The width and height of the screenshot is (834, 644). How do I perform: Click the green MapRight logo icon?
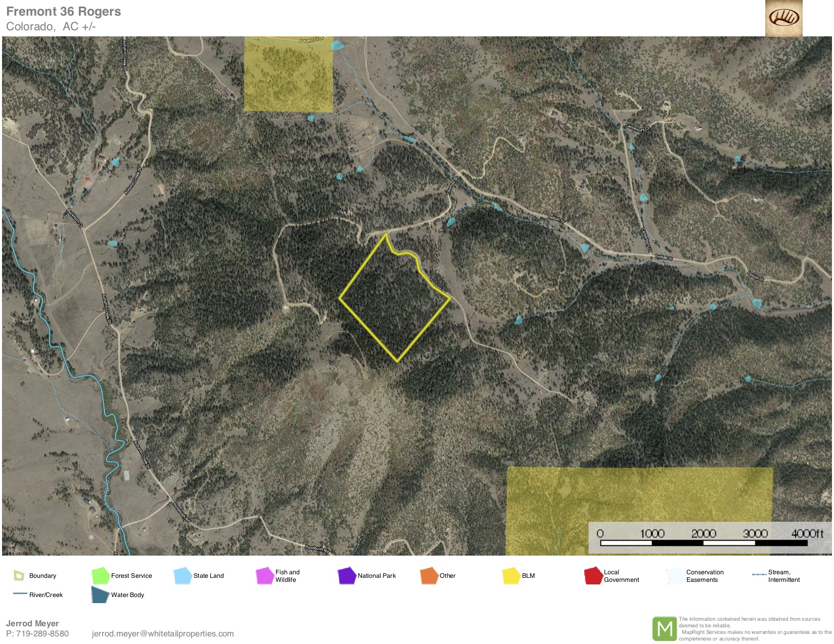coord(664,629)
